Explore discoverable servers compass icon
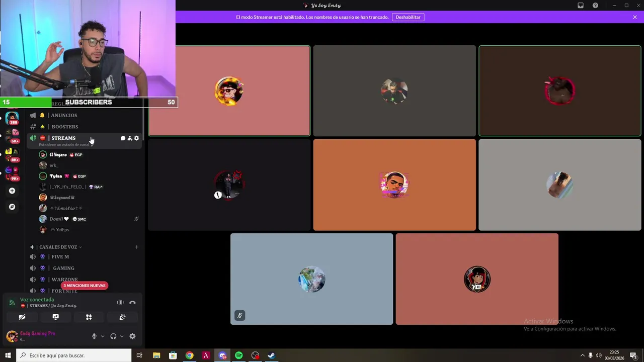Screen dimensions: 644x362 click(12, 207)
